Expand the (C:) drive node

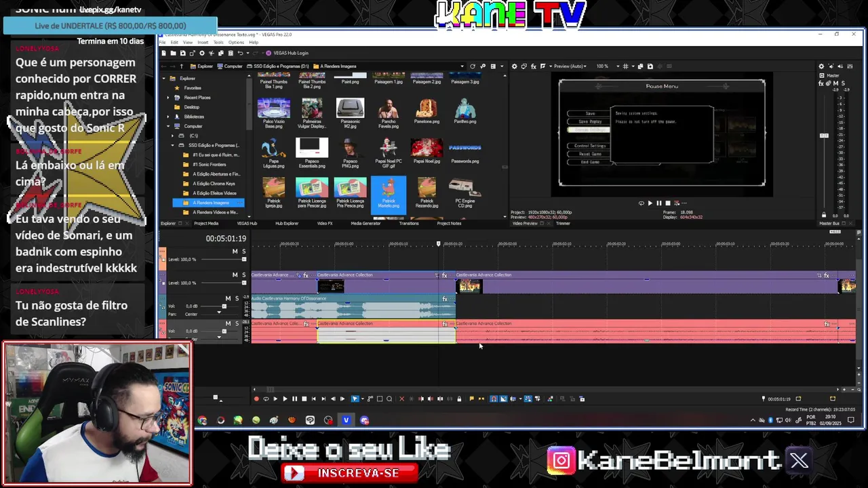(173, 136)
